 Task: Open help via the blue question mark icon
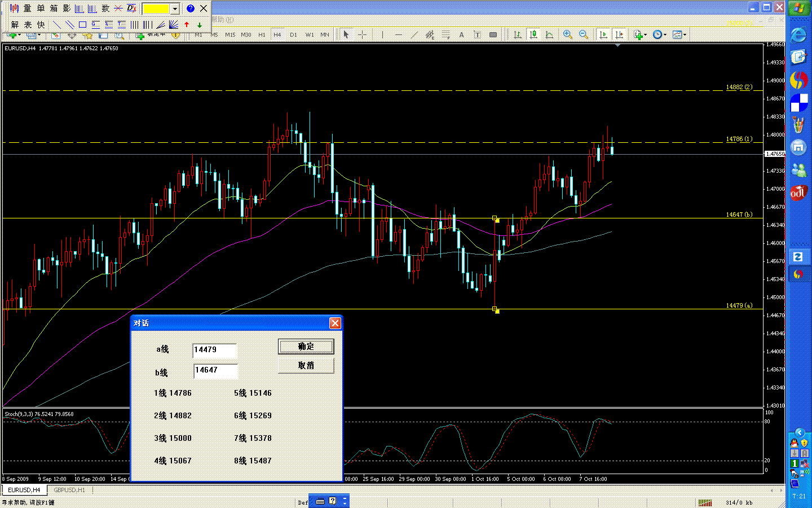[191, 8]
